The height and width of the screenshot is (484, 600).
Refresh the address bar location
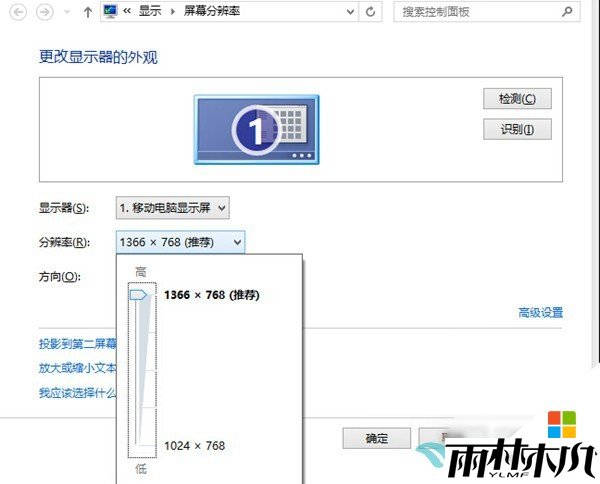tap(372, 12)
